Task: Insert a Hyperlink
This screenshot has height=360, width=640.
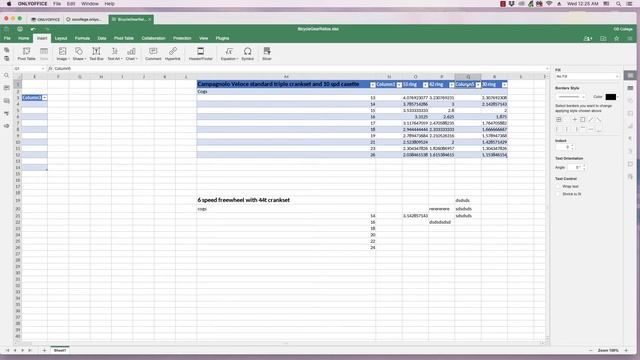Action: 173,53
